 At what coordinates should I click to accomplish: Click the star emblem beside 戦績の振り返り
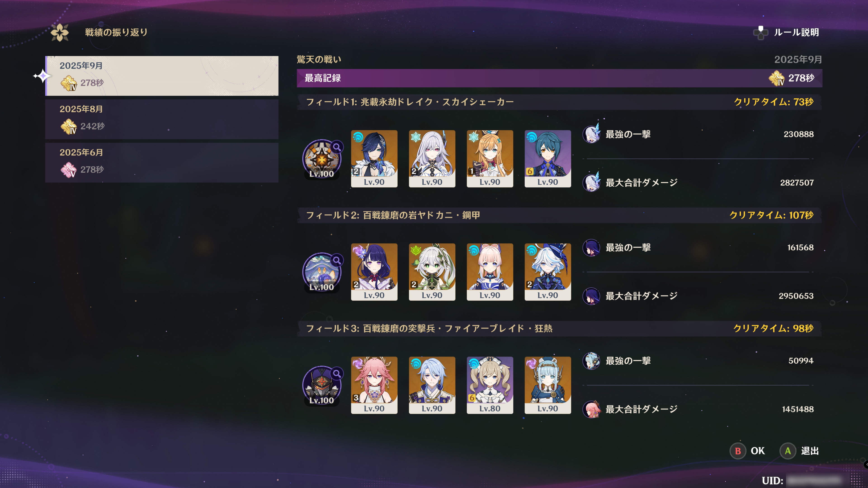tap(60, 33)
